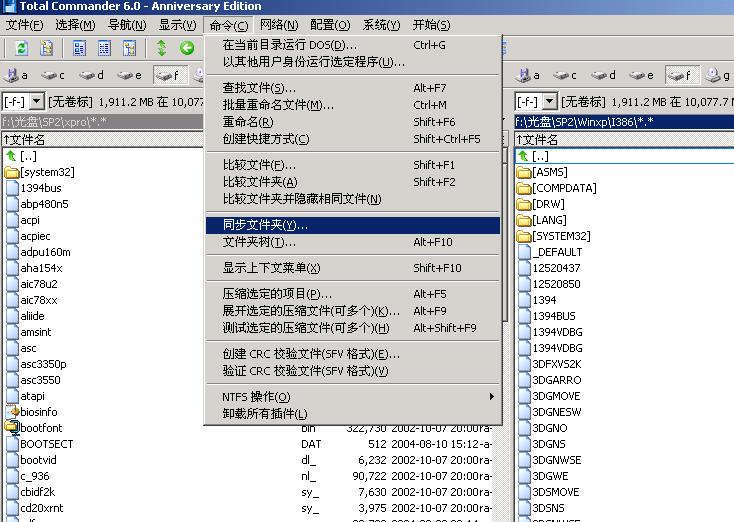Click the 命令(C) menu title
Image resolution: width=734 pixels, height=522 pixels.
[x=228, y=25]
